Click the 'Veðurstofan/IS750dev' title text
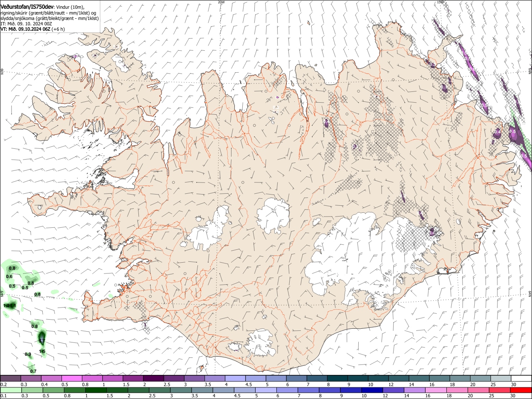Viewport: 532px width, 399px height. click(x=27, y=7)
